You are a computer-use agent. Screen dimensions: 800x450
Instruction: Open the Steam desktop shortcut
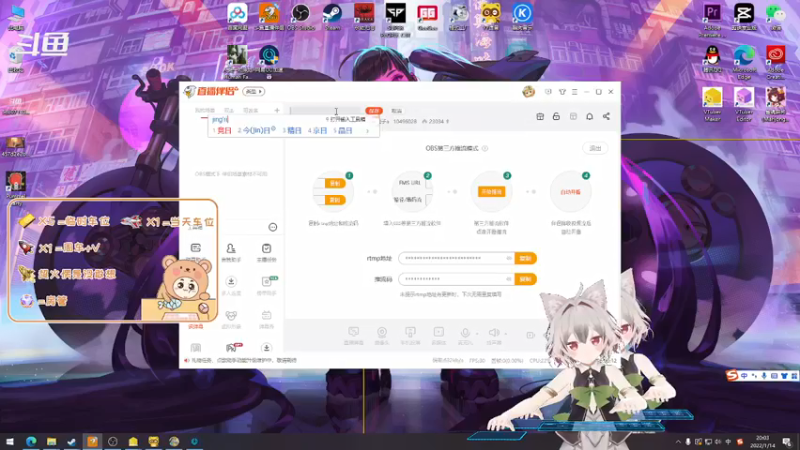coord(332,16)
